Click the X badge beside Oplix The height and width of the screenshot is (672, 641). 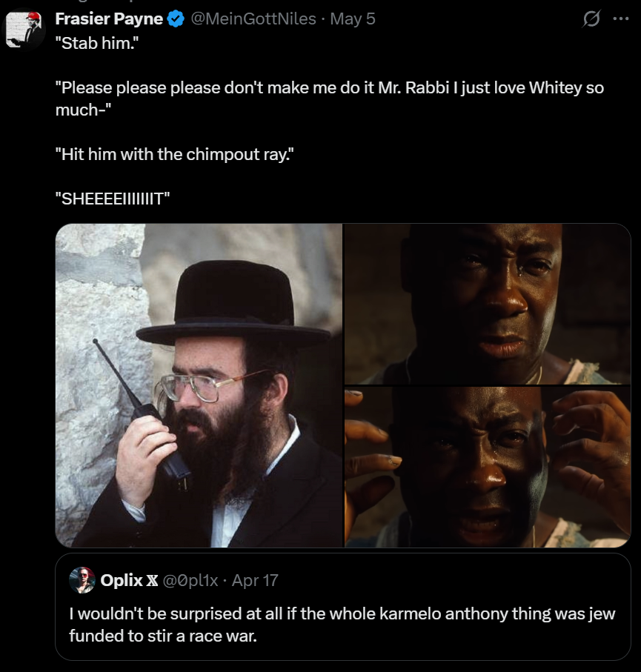pyautogui.click(x=153, y=580)
